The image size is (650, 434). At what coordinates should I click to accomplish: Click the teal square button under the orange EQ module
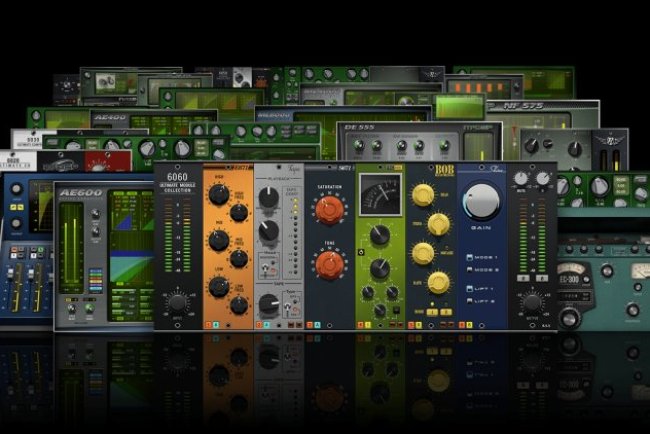pyautogui.click(x=216, y=325)
